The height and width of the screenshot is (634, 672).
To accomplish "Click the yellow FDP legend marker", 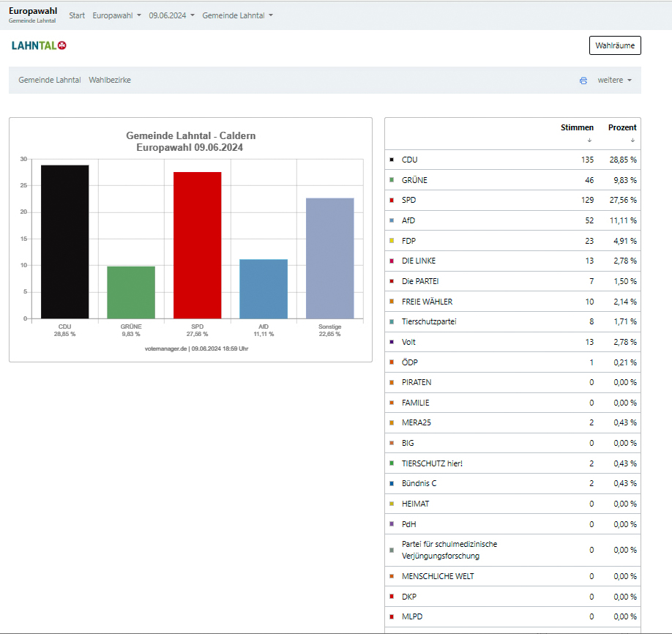I will tap(392, 241).
